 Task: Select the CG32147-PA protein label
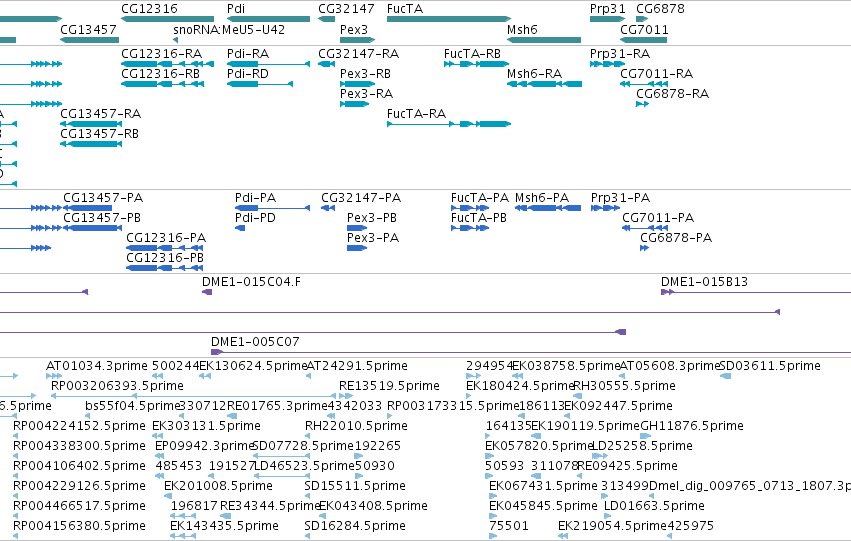(x=361, y=198)
